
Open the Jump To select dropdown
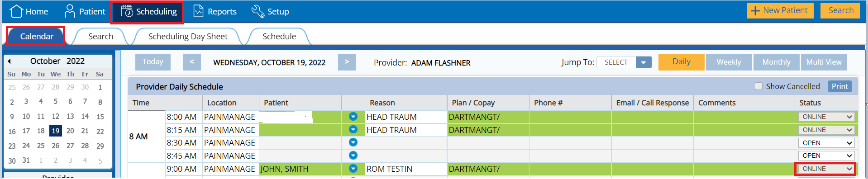[x=624, y=62]
